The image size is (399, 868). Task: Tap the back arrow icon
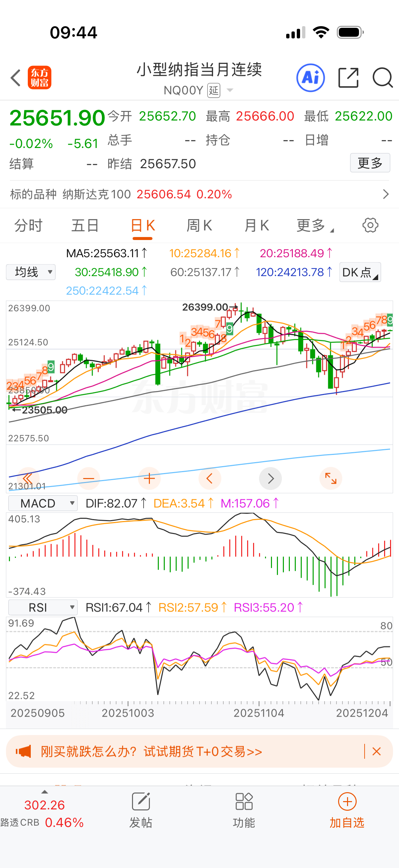pyautogui.click(x=16, y=78)
